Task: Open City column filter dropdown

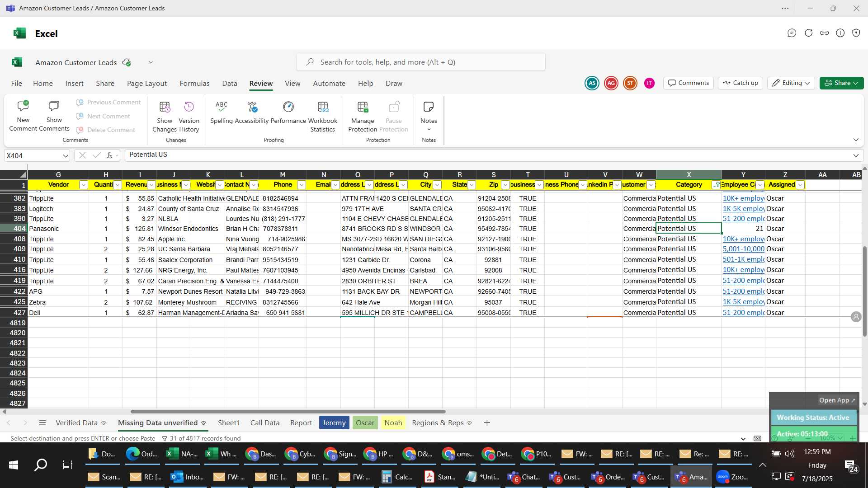Action: (437, 185)
